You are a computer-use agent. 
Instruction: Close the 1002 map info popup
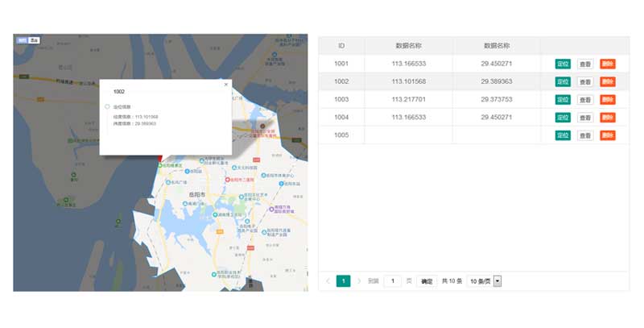click(x=225, y=84)
